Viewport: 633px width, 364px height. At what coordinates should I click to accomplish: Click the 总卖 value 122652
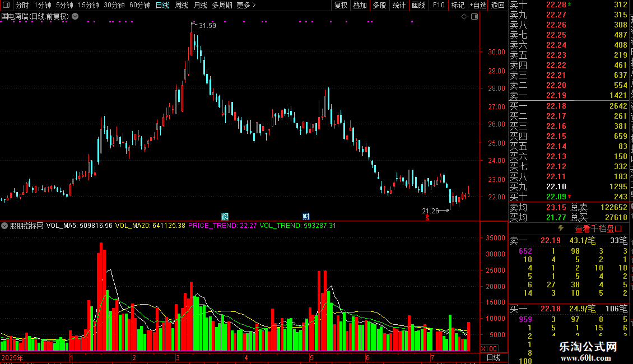tap(613, 207)
